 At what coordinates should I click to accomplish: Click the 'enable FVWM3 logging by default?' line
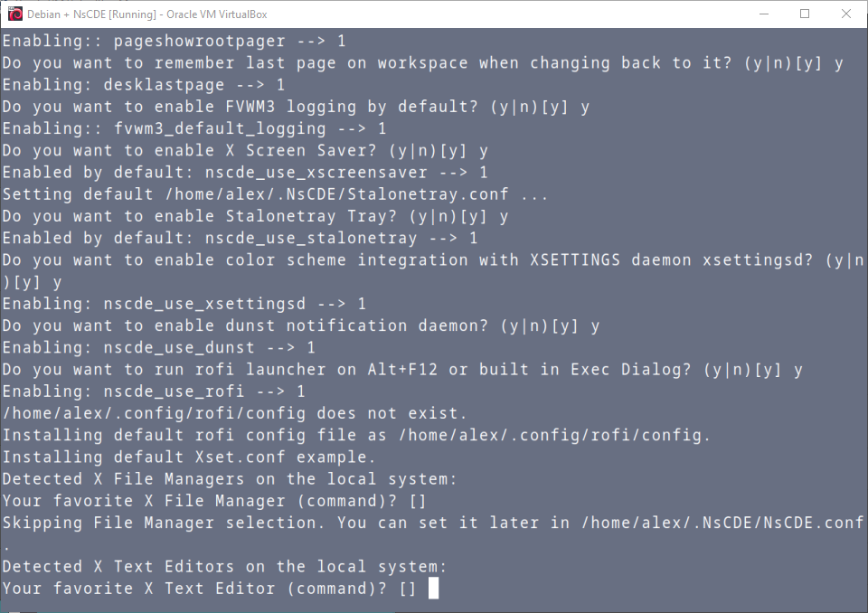[x=295, y=107]
